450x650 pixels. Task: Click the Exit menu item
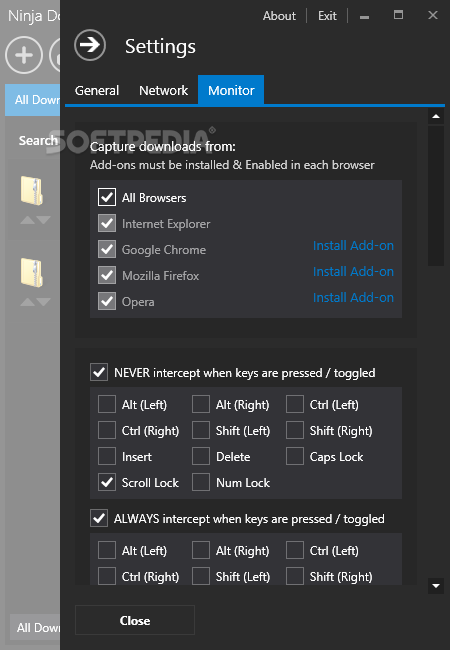click(x=327, y=16)
